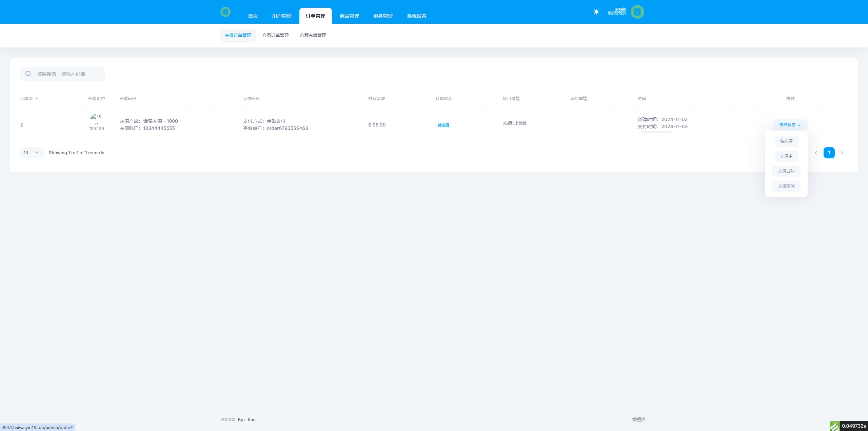Click the green badge icon bottom-right corner

click(x=834, y=426)
